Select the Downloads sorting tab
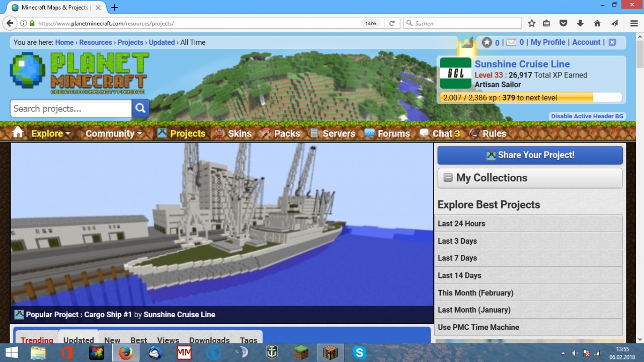This screenshot has height=362, width=644. tap(209, 340)
